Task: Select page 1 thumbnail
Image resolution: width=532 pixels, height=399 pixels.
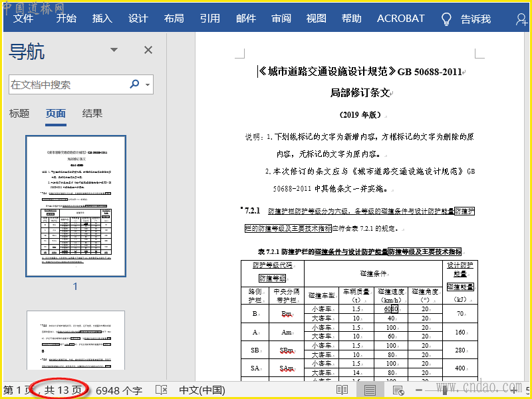Action: click(76, 206)
